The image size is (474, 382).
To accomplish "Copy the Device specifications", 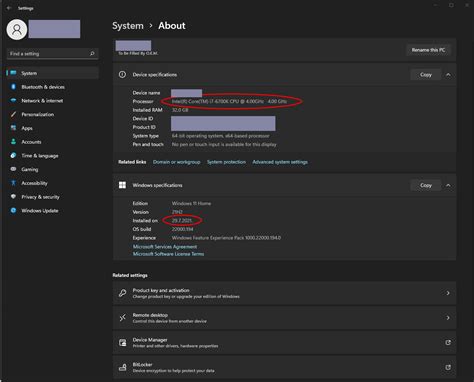I will [426, 75].
